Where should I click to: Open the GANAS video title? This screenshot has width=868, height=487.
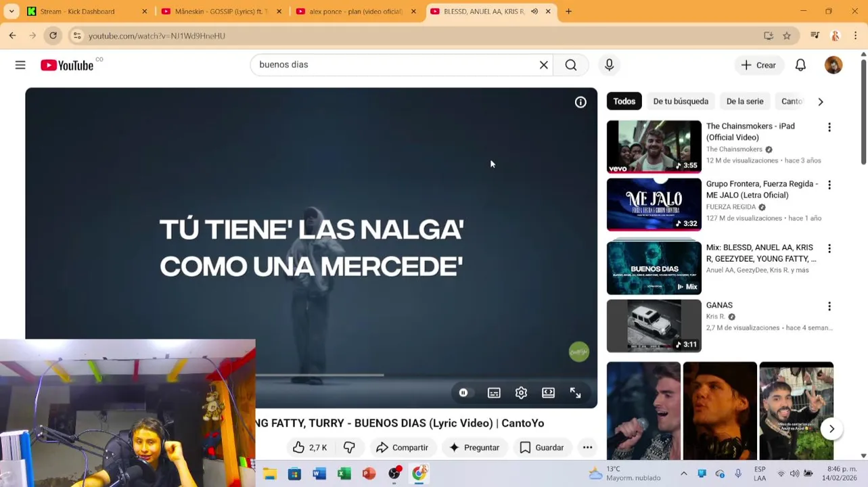719,305
